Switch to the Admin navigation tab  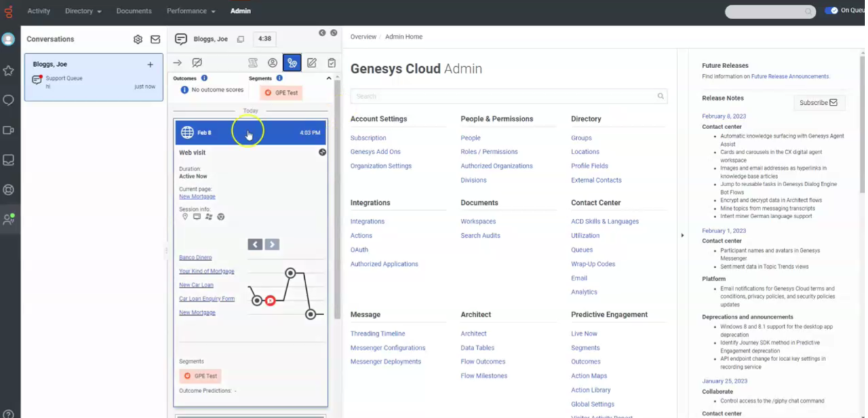point(240,10)
